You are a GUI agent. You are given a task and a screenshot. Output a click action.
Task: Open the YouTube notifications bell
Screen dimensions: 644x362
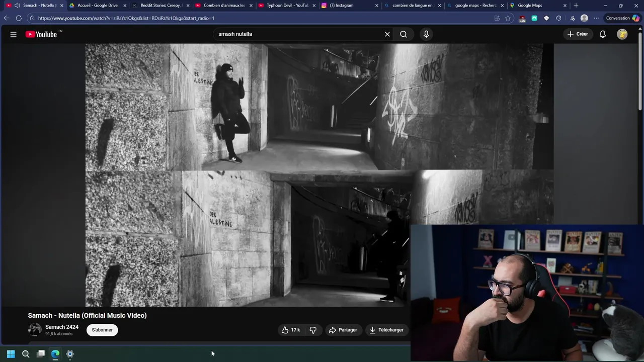pos(602,34)
